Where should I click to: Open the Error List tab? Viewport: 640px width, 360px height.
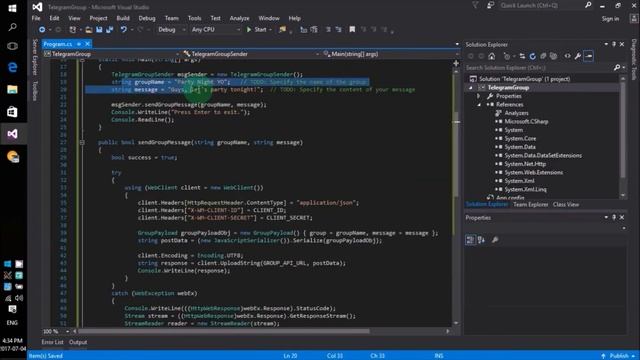(x=52, y=342)
